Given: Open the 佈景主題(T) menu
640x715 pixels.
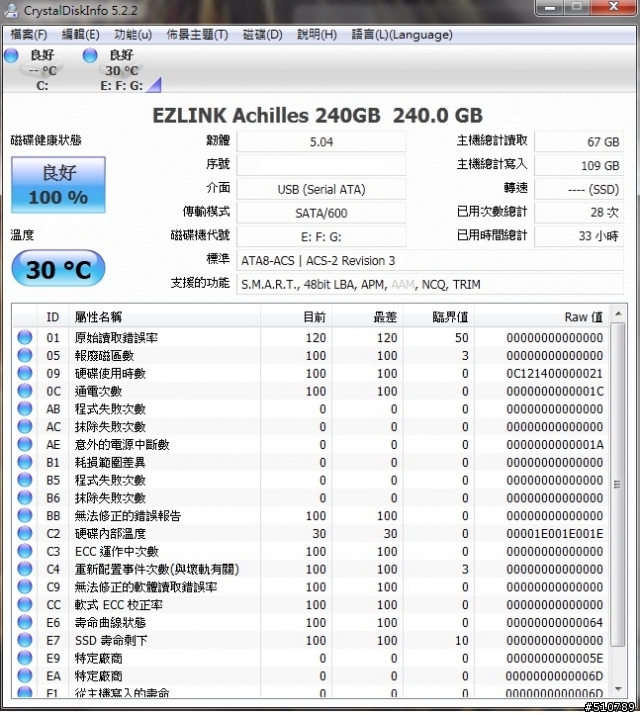Looking at the screenshot, I should 197,35.
